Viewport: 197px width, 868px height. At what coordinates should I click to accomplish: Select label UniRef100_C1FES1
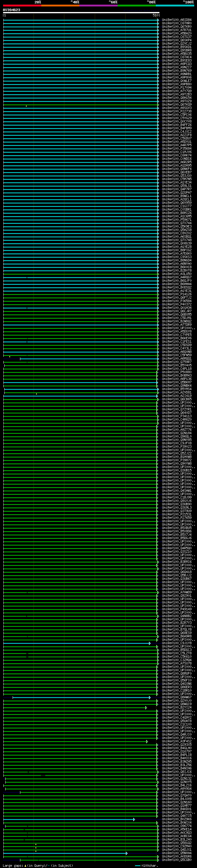coord(176,342)
